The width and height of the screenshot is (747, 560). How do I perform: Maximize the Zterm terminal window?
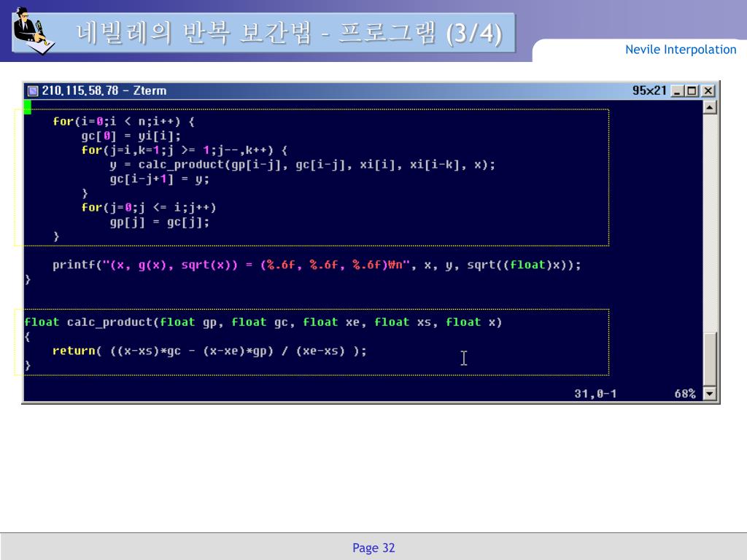click(x=692, y=91)
